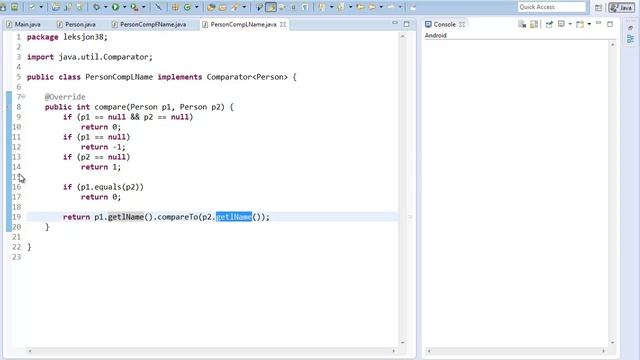Minimize the editor area
Viewport: 640px width, 360px height.
[395, 23]
